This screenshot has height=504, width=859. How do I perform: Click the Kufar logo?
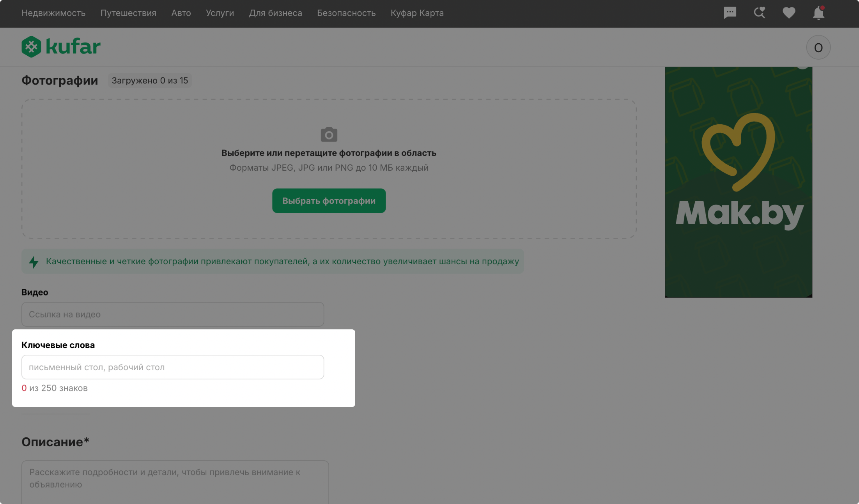tap(61, 47)
